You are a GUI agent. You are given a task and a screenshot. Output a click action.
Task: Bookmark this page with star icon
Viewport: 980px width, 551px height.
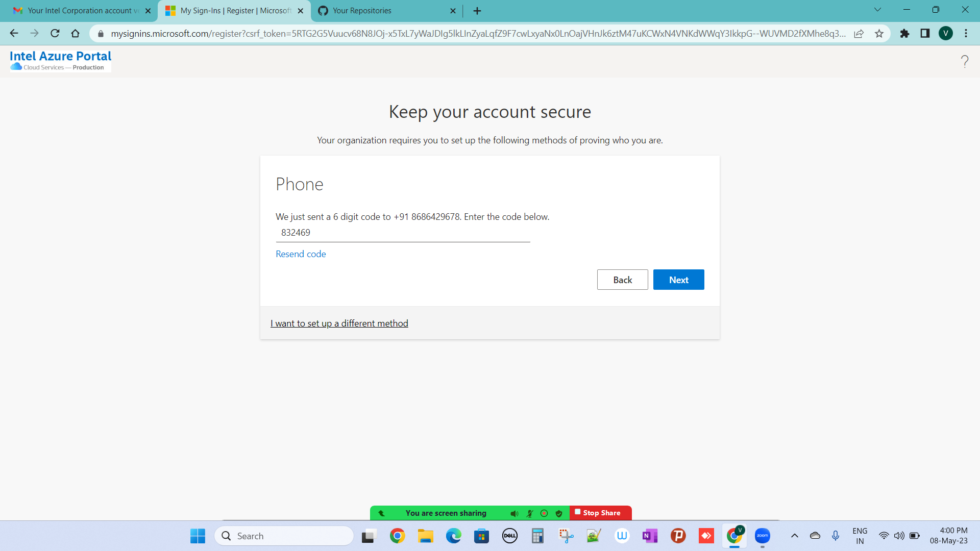(879, 34)
